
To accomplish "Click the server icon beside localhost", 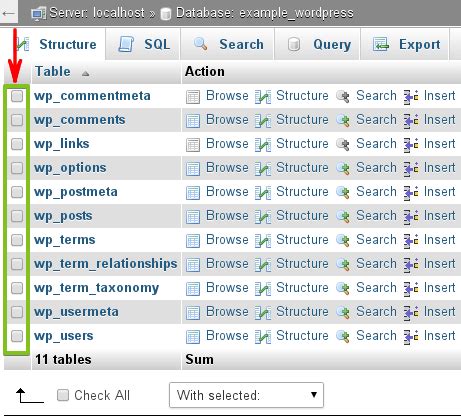I will tap(38, 14).
